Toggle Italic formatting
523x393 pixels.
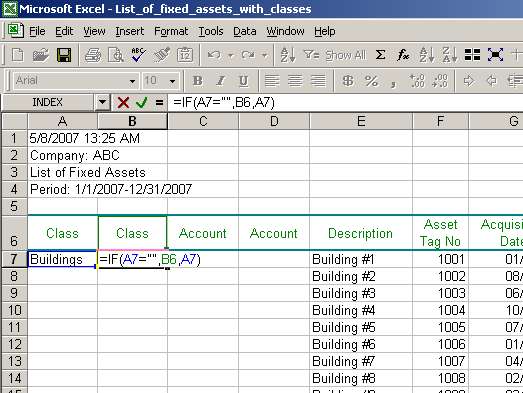coord(220,81)
